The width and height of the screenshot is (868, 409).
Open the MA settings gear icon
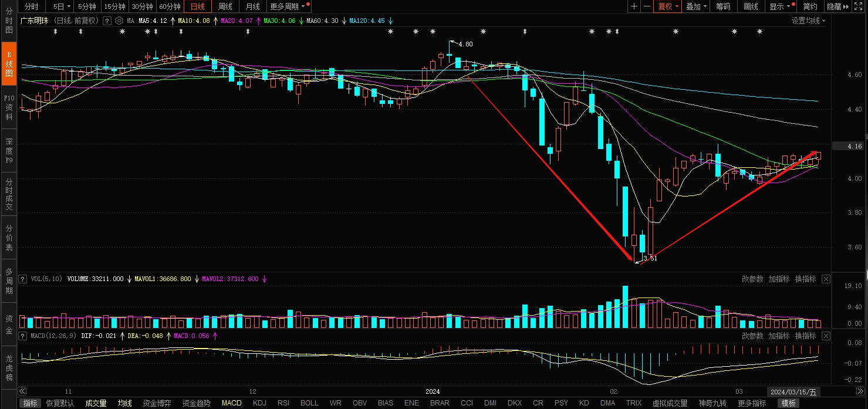pyautogui.click(x=119, y=21)
